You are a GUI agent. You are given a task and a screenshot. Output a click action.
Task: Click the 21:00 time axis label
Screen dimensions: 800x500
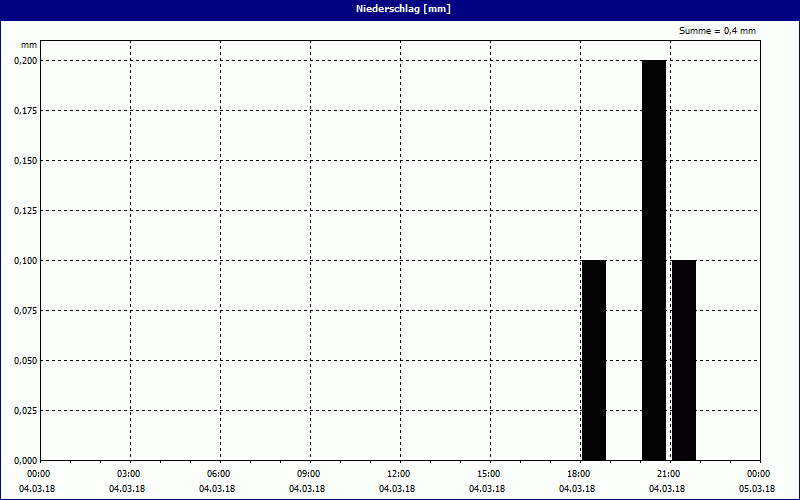click(x=669, y=474)
